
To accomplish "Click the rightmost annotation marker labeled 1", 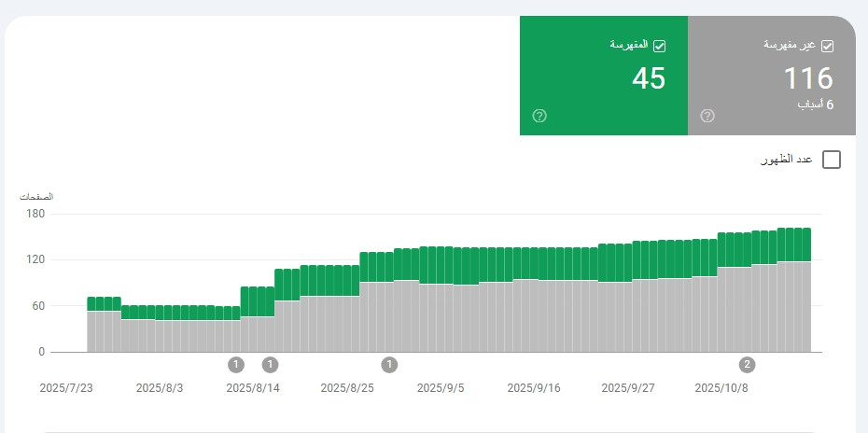I will pyautogui.click(x=390, y=364).
